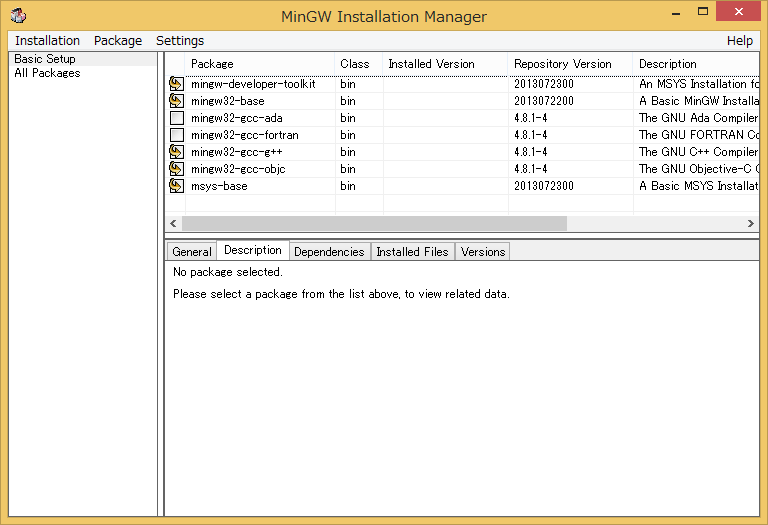Switch to the General tab

[x=192, y=252]
